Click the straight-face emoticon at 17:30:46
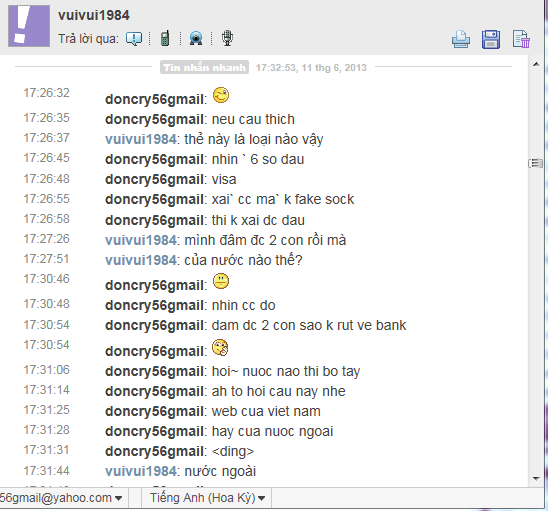This screenshot has width=548, height=511. click(221, 281)
